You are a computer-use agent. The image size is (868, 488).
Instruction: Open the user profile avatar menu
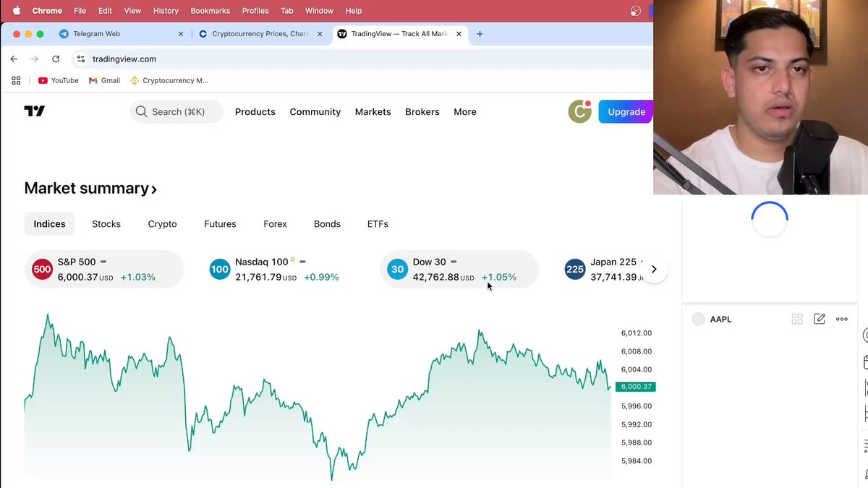coord(579,111)
